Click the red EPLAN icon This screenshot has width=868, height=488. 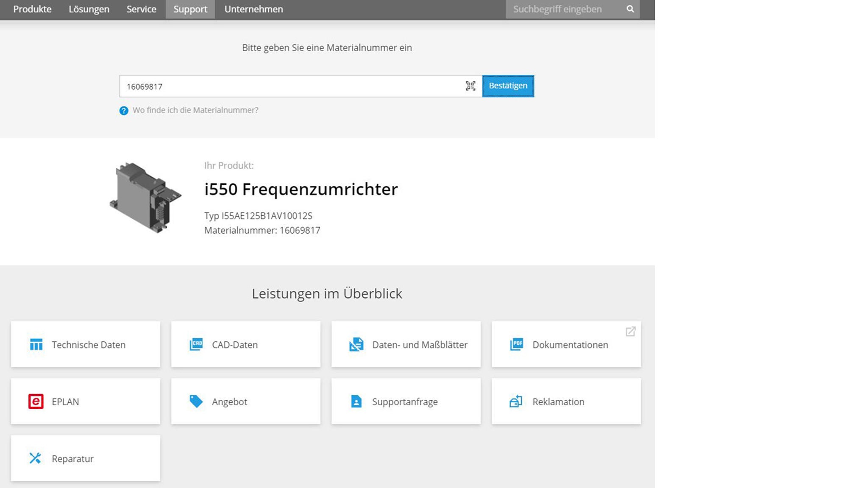36,401
